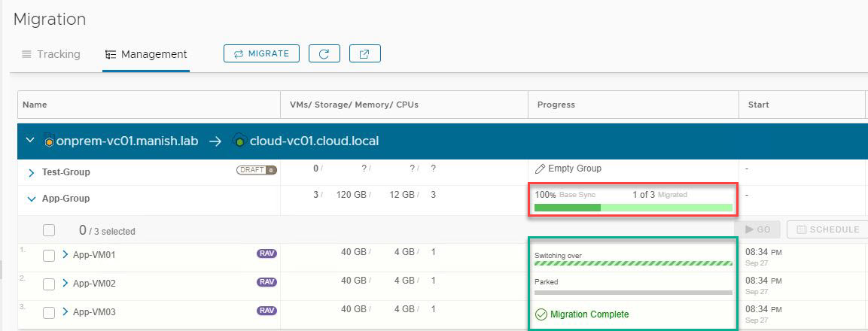868x331 pixels.
Task: Collapse the onprem-vc01 to cloud-vc01 section
Action: coord(30,141)
